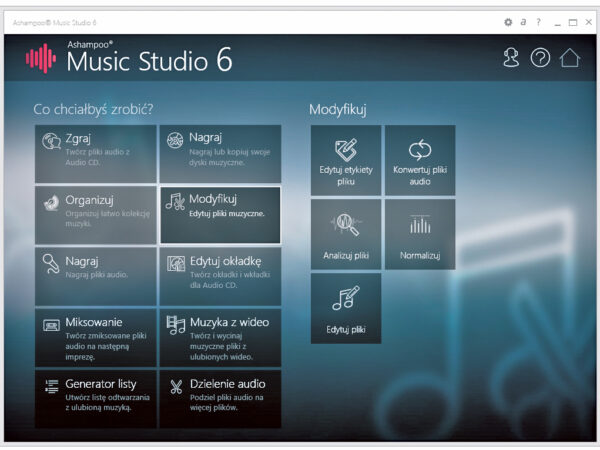Viewport: 600px width, 450px height.
Task: Click the home icon in header
Action: [x=569, y=58]
